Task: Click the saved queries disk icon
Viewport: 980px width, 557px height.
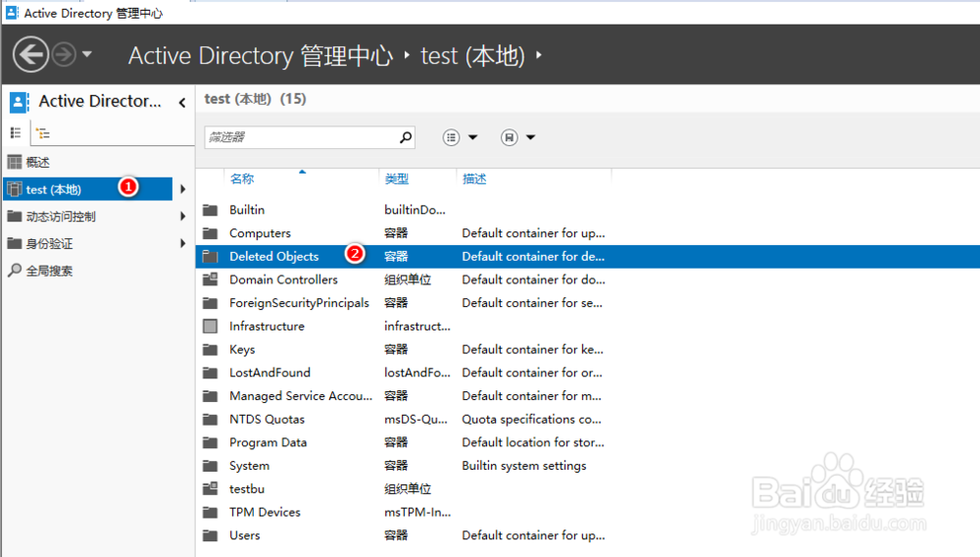Action: (510, 137)
